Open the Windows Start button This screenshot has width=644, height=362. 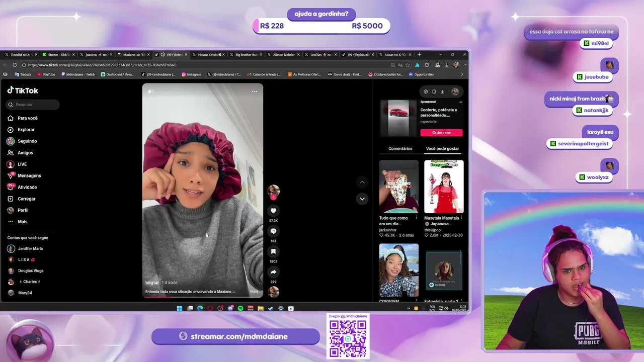click(179, 308)
